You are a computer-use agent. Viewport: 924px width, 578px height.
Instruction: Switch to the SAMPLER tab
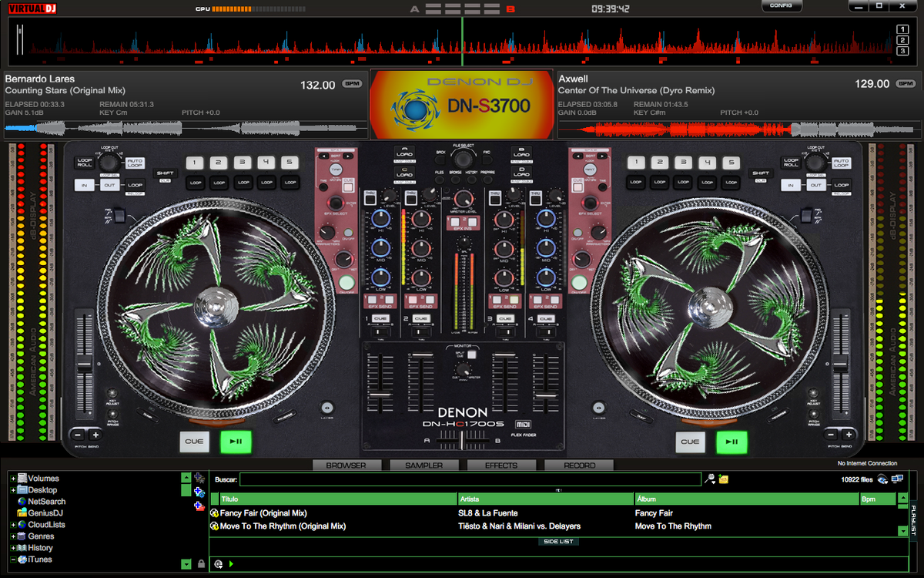[x=424, y=465]
